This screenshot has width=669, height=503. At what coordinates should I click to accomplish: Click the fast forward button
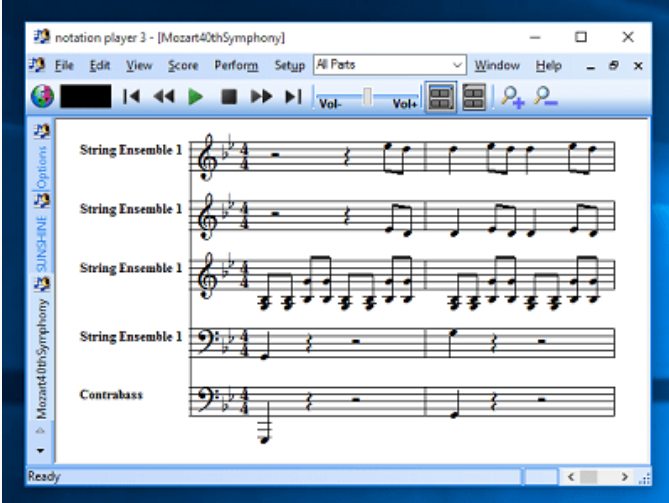pos(261,96)
